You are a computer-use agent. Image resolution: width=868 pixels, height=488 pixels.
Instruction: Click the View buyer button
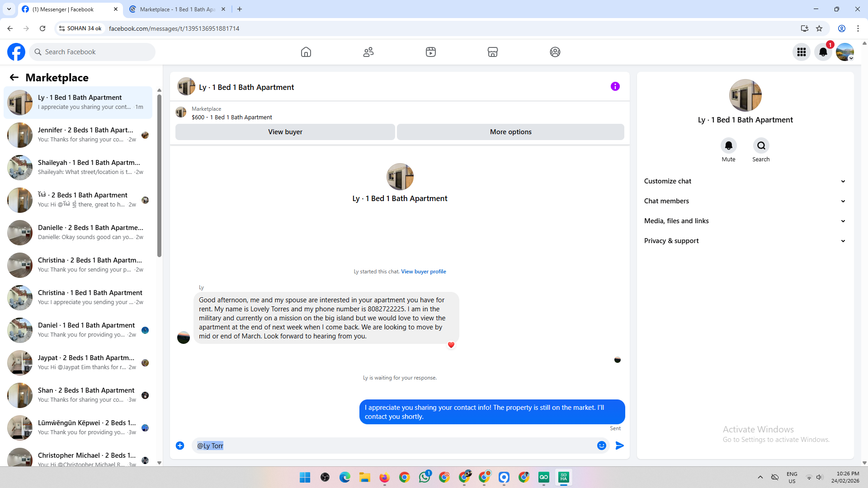coord(285,132)
